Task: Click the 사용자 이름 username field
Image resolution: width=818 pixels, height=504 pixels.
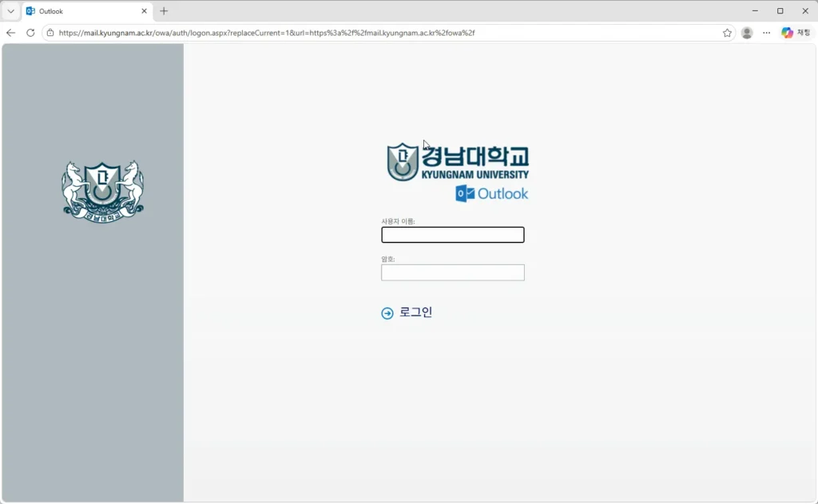Action: [452, 234]
